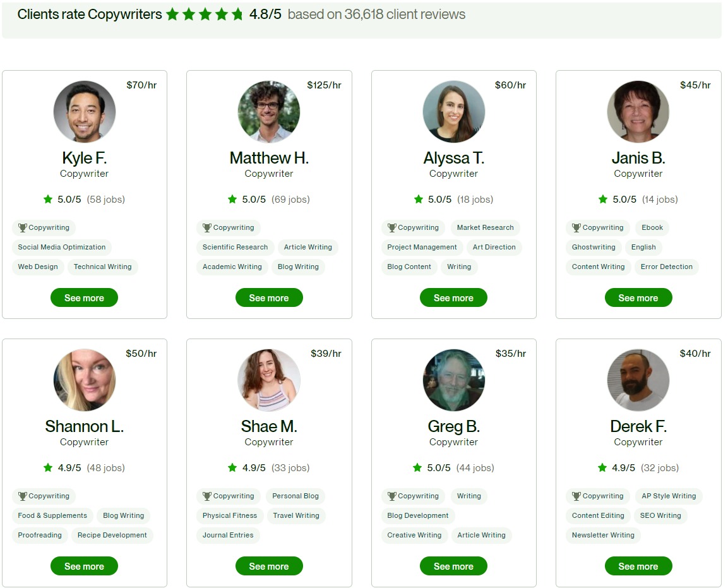This screenshot has width=728, height=588.
Task: Open See more for Shae M.
Action: 269,566
